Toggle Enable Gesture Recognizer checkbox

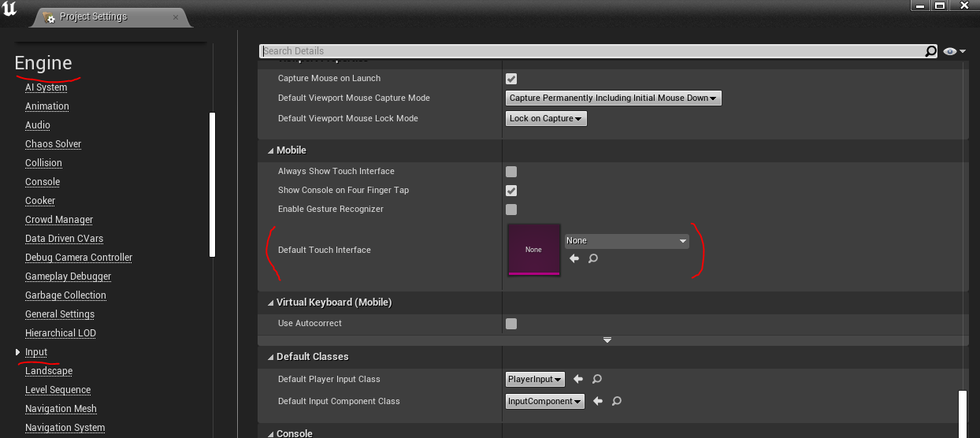click(511, 210)
